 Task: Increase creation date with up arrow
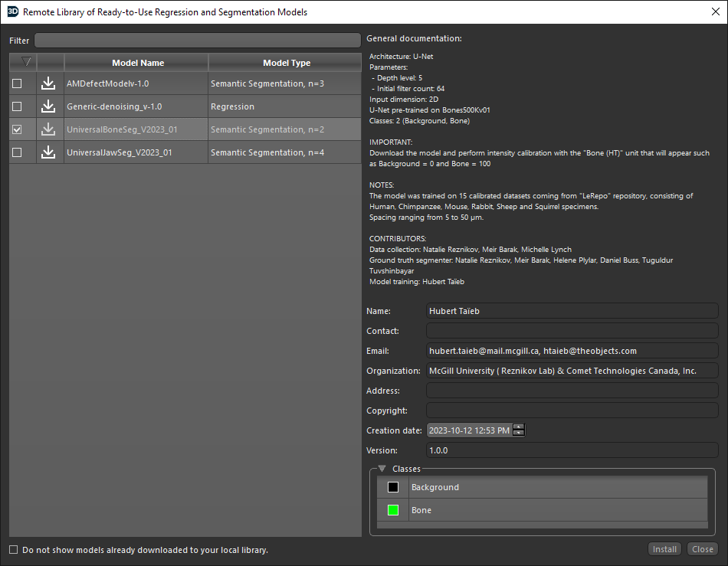pyautogui.click(x=519, y=427)
